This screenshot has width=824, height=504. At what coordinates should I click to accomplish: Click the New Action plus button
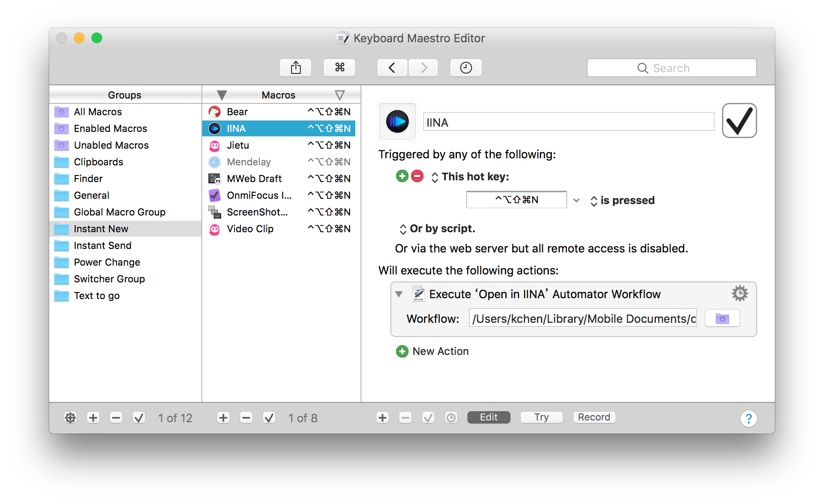coord(402,351)
